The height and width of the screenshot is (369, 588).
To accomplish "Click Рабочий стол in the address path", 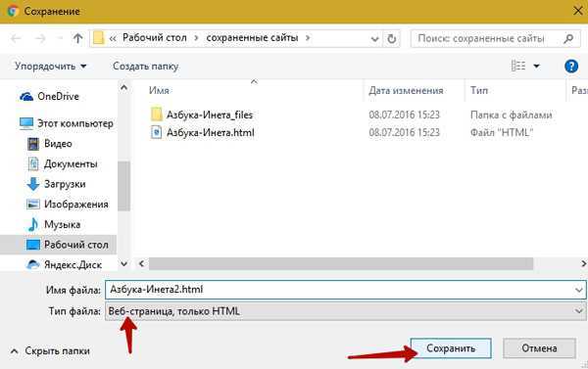I will tap(155, 38).
